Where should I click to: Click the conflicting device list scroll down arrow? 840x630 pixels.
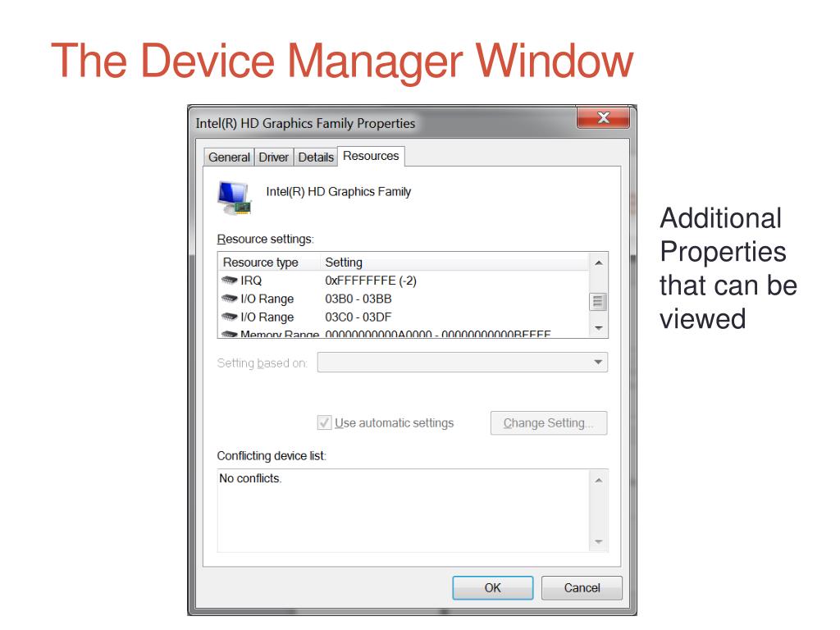tap(598, 541)
